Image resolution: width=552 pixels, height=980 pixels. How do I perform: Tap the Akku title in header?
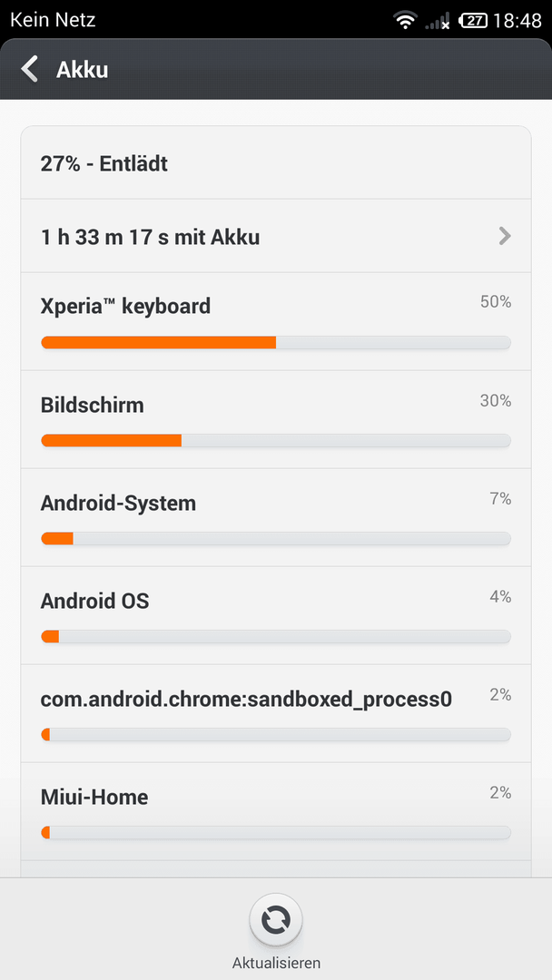point(82,69)
